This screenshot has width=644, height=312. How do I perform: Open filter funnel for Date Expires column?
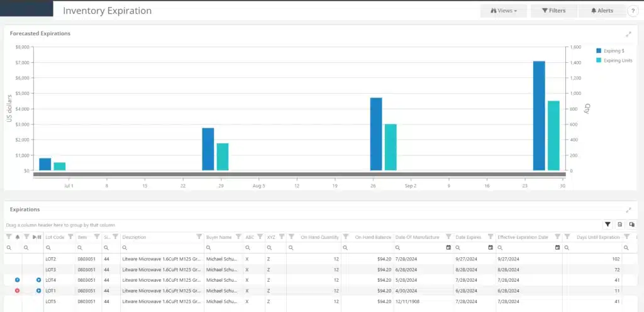(x=491, y=237)
